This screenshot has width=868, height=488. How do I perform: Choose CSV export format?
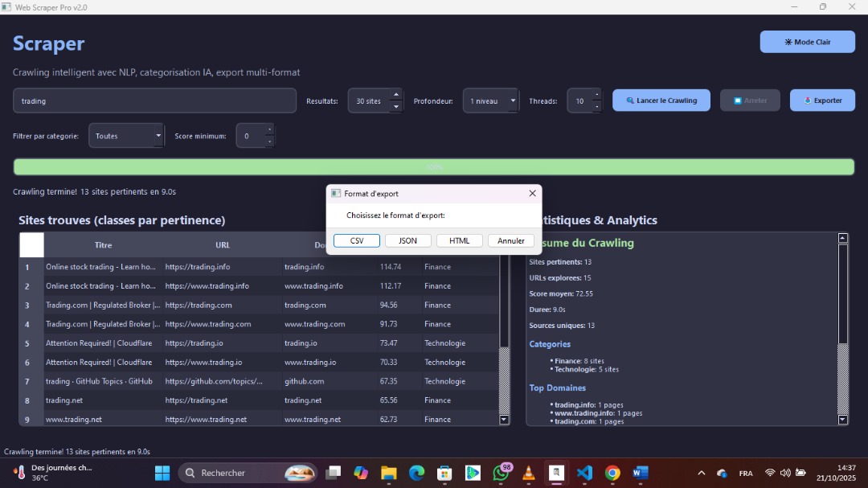click(357, 240)
